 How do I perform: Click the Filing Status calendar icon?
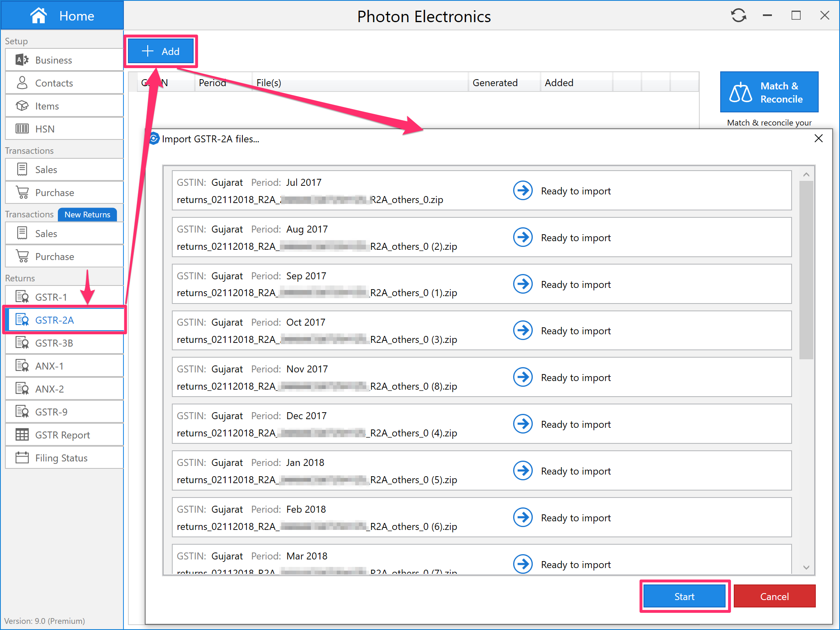22,458
